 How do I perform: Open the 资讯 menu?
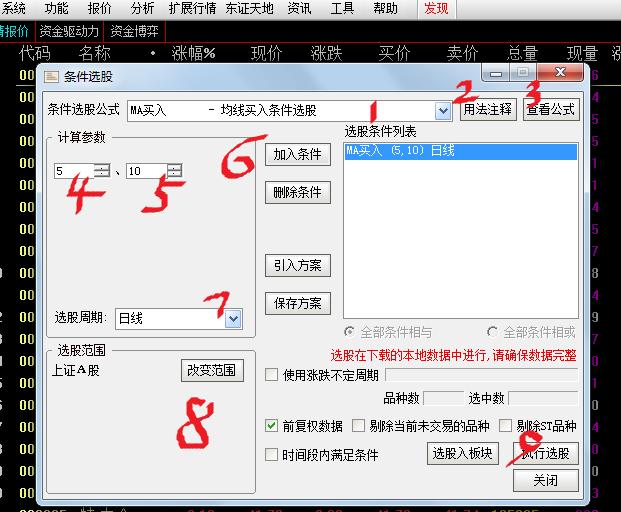point(299,8)
